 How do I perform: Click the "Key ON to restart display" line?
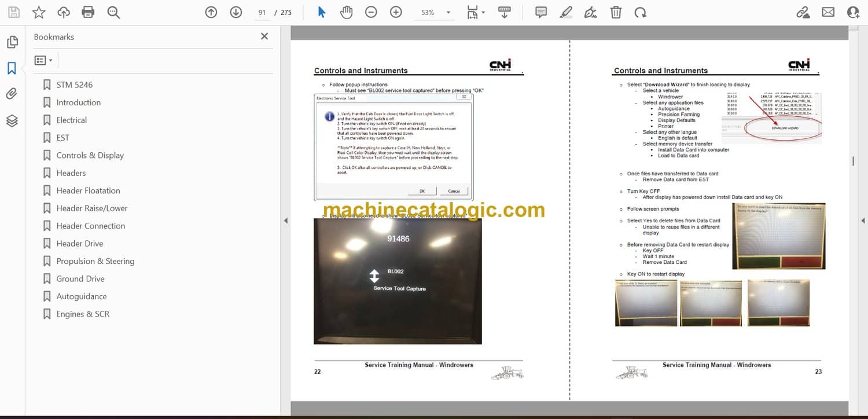pyautogui.click(x=656, y=274)
